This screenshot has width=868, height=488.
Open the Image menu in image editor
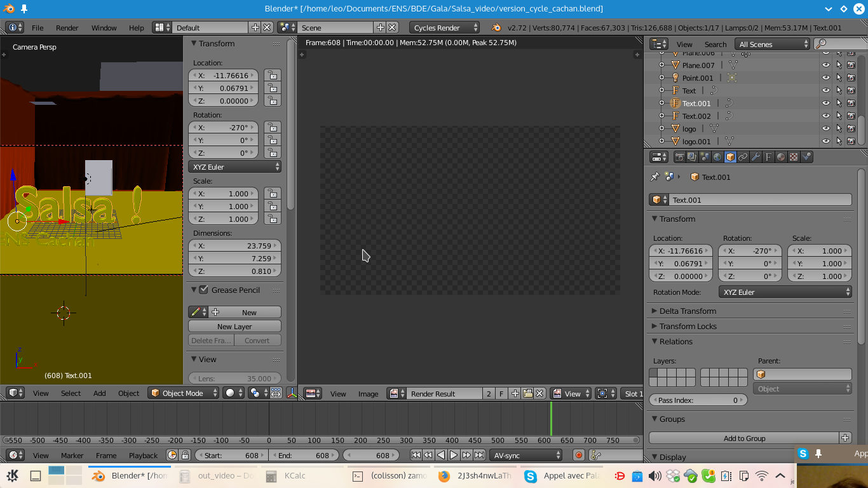(x=368, y=394)
